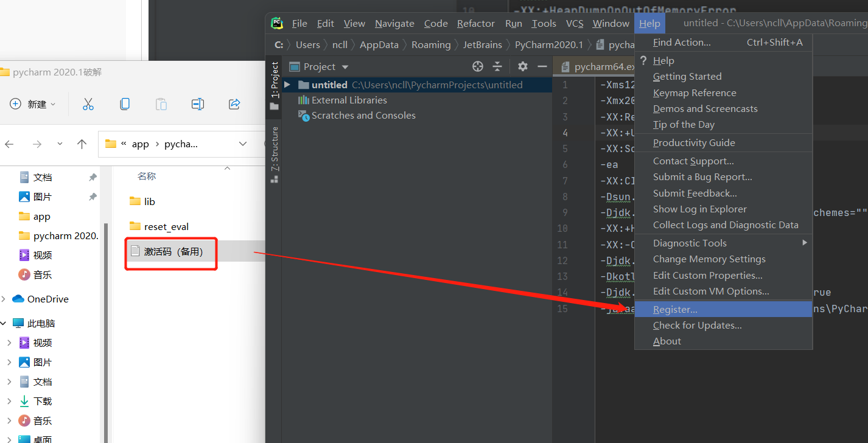Open the app folder in Explorer sidebar
This screenshot has height=443, width=868.
[x=41, y=216]
